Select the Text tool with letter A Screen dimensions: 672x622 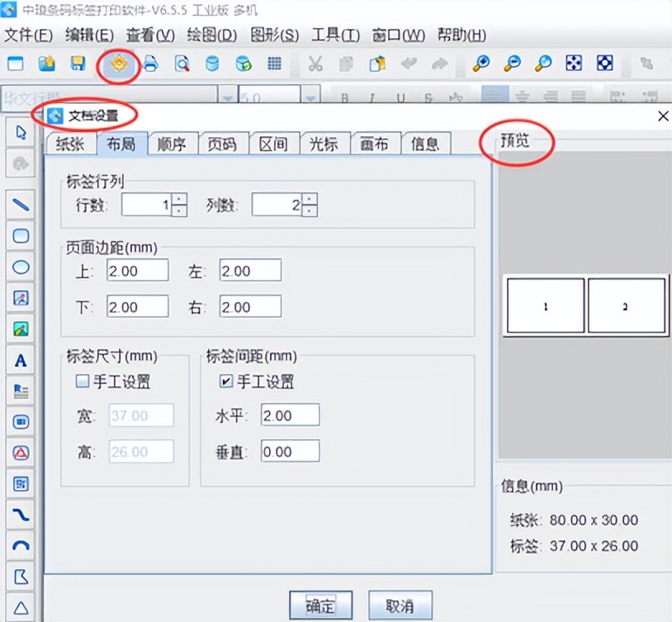point(21,360)
